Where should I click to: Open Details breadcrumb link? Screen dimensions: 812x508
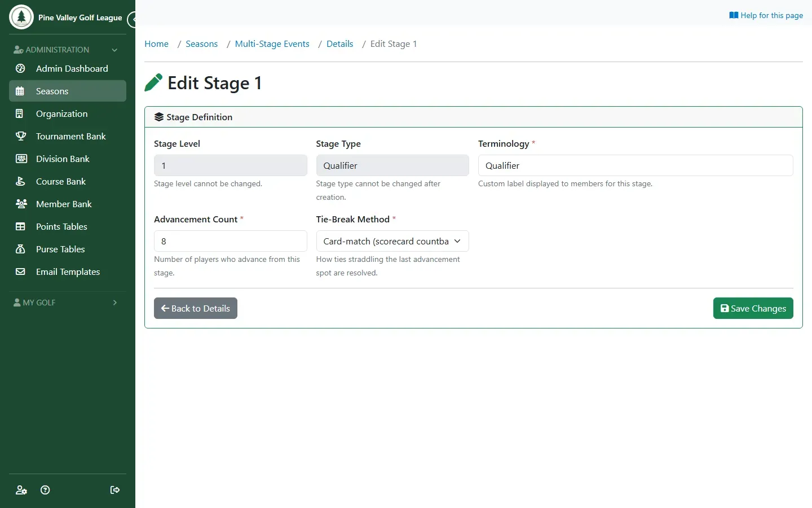[339, 44]
